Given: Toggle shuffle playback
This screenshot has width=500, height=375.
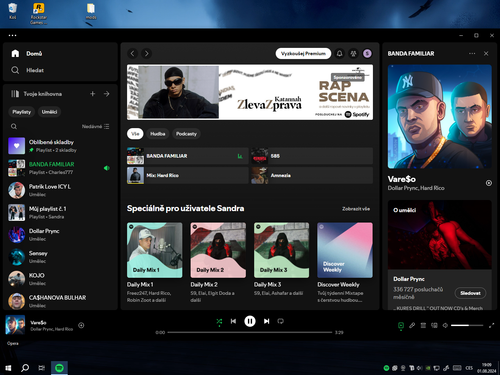Looking at the screenshot, I should 219,322.
